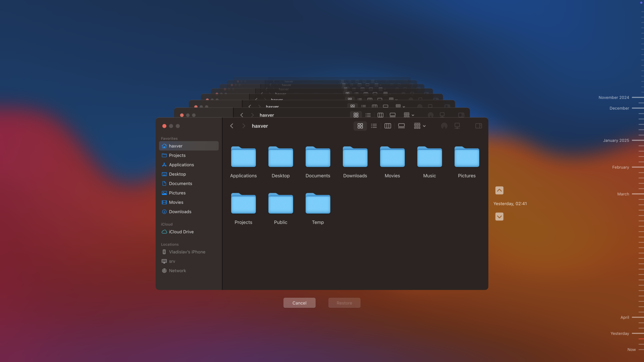
Task: Switch to gallery view
Action: pos(401,126)
